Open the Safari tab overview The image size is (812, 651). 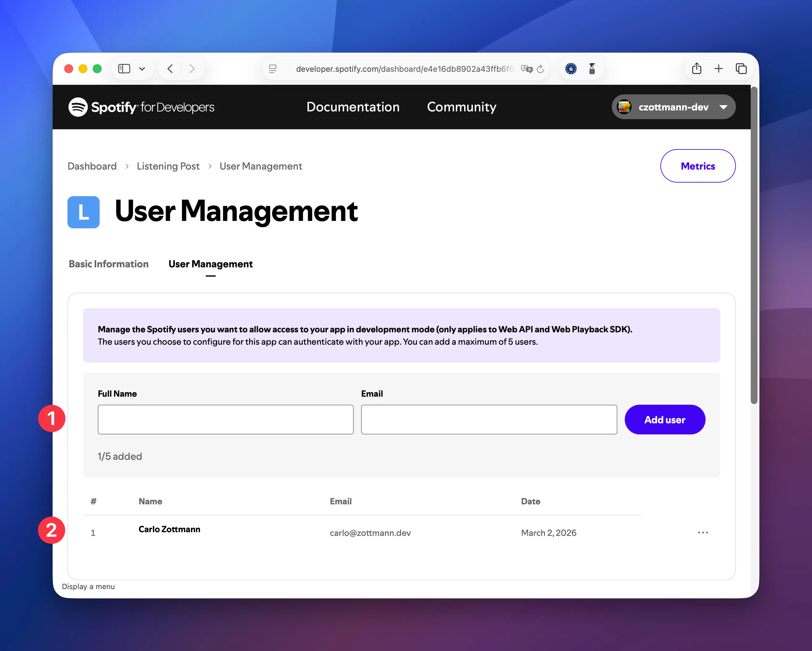(x=741, y=68)
